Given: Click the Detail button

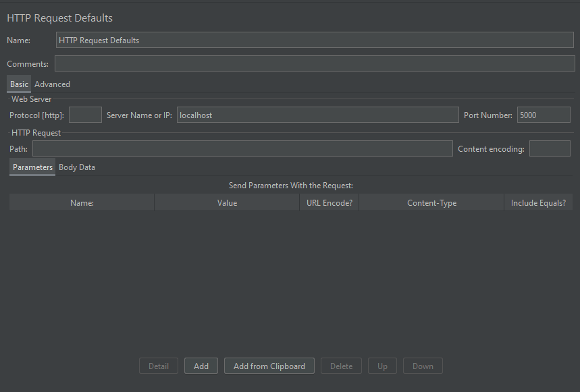Looking at the screenshot, I should [159, 366].
